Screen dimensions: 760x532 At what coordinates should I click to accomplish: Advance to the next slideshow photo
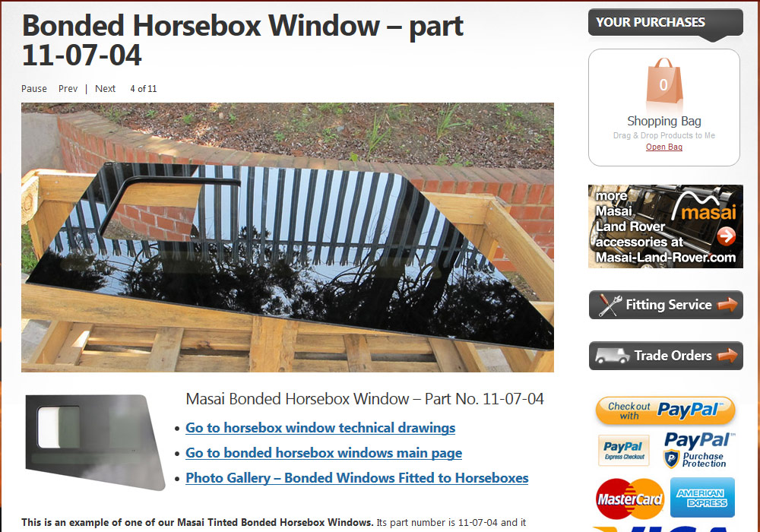pos(105,89)
